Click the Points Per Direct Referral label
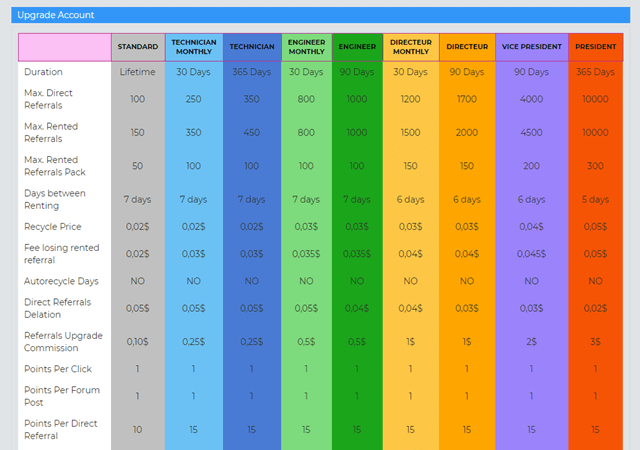This screenshot has width=640, height=450. click(61, 430)
